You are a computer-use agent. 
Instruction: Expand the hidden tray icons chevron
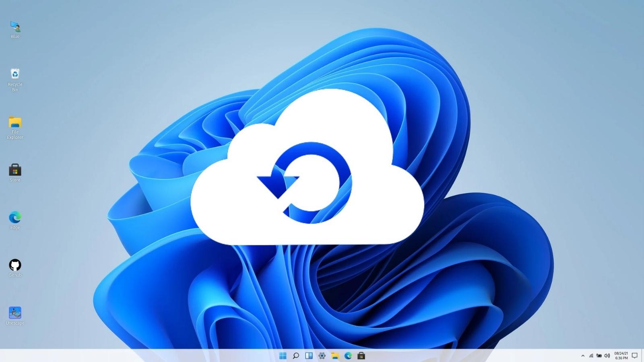point(583,356)
